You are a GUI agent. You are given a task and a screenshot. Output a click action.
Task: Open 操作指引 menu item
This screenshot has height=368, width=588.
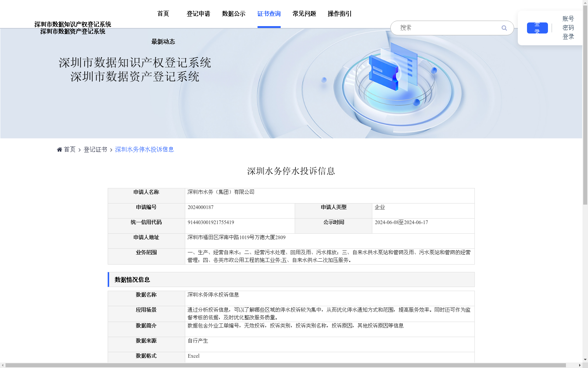pyautogui.click(x=340, y=14)
